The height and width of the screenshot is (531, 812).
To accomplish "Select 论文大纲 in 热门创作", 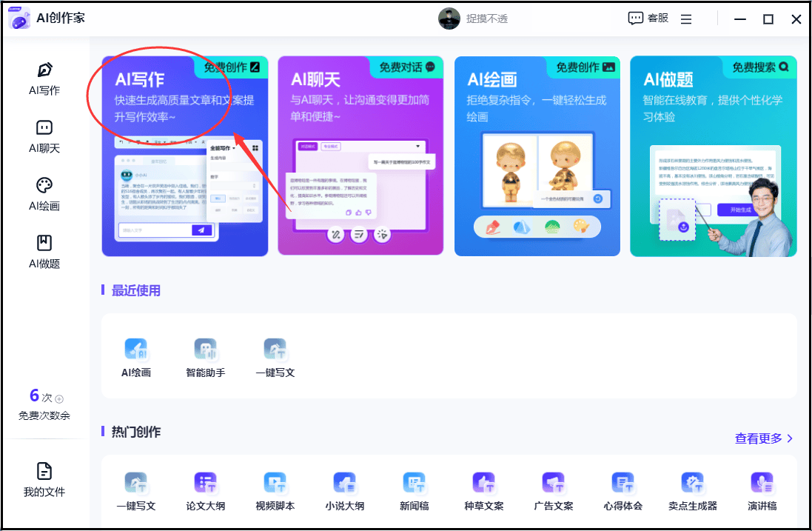I will [x=206, y=491].
